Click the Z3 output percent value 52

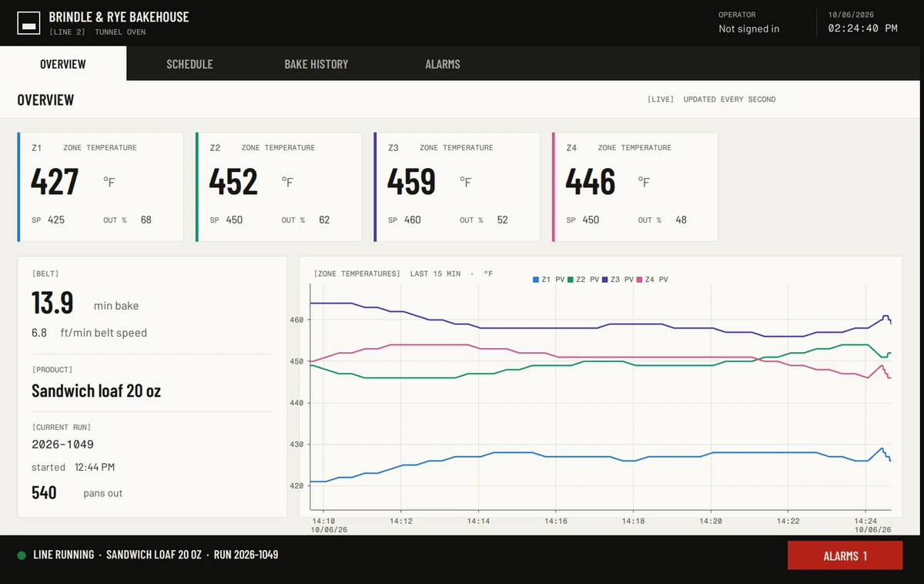pyautogui.click(x=503, y=220)
